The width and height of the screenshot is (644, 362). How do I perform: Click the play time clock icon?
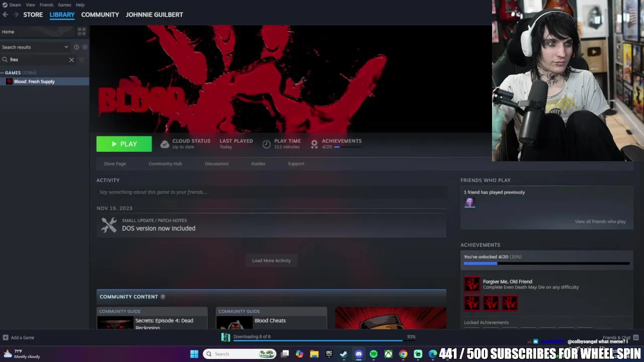[266, 144]
